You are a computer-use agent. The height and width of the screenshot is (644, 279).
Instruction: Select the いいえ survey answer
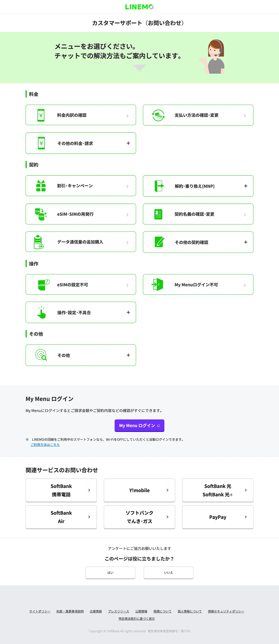click(169, 573)
